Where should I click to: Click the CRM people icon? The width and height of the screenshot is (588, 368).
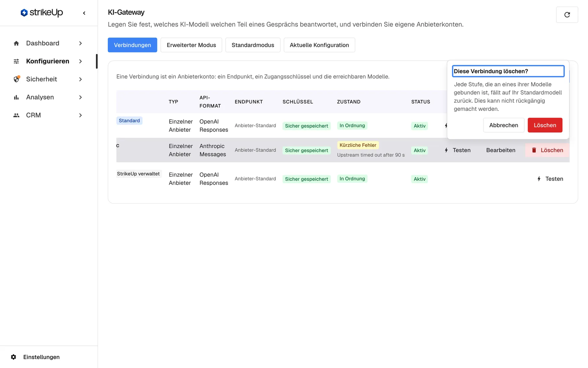[x=16, y=115]
